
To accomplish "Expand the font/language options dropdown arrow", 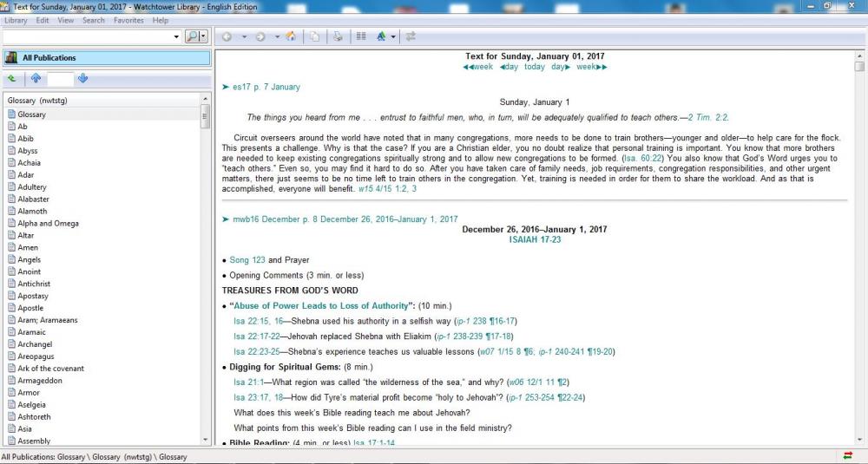I will (x=393, y=36).
